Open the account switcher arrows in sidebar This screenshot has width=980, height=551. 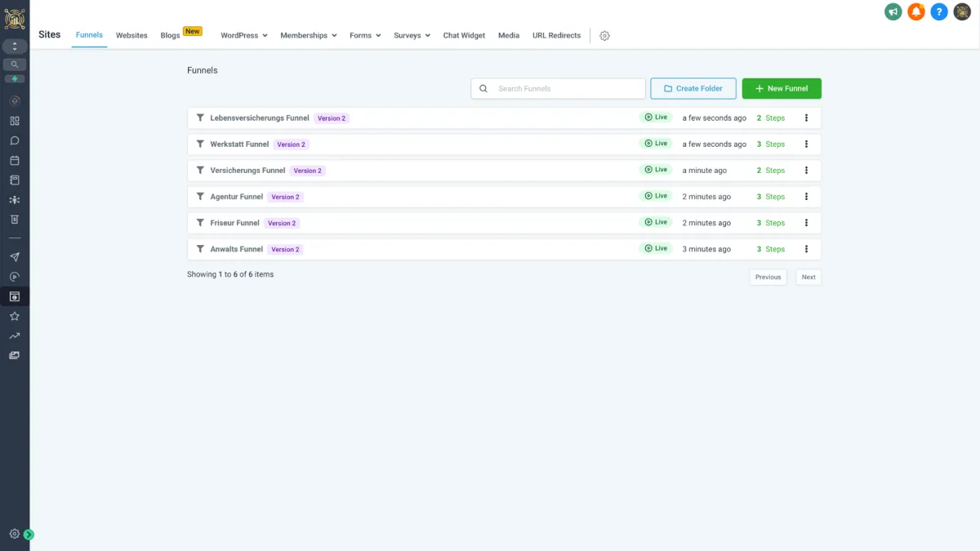click(x=15, y=47)
